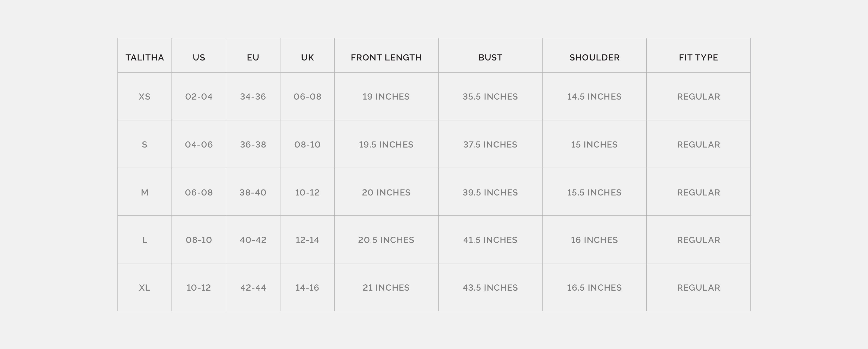The image size is (868, 349).
Task: Select the M size row label
Action: (x=145, y=193)
